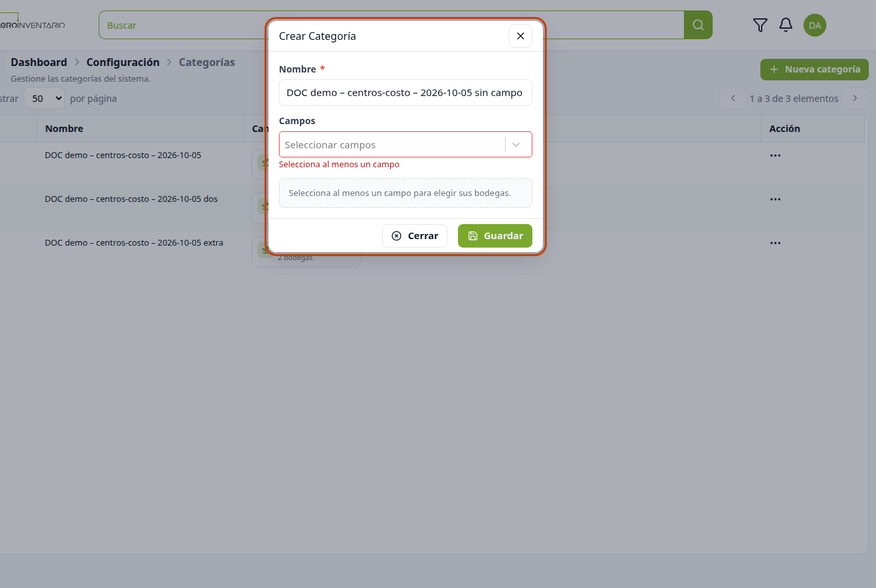Click the Cerrar button
Image resolution: width=876 pixels, height=588 pixels.
(415, 236)
